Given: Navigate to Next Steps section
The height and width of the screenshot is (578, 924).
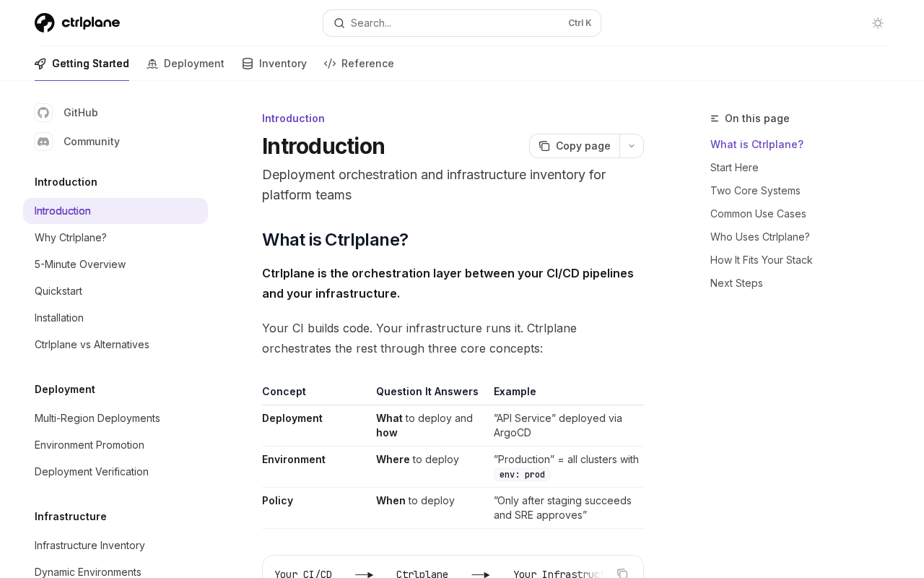Looking at the screenshot, I should tap(736, 283).
